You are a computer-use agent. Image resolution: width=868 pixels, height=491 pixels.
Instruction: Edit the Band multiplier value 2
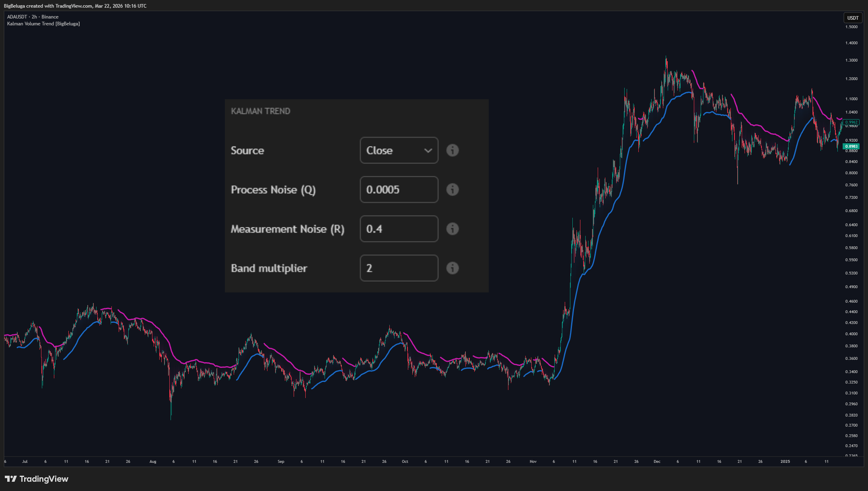pyautogui.click(x=399, y=268)
